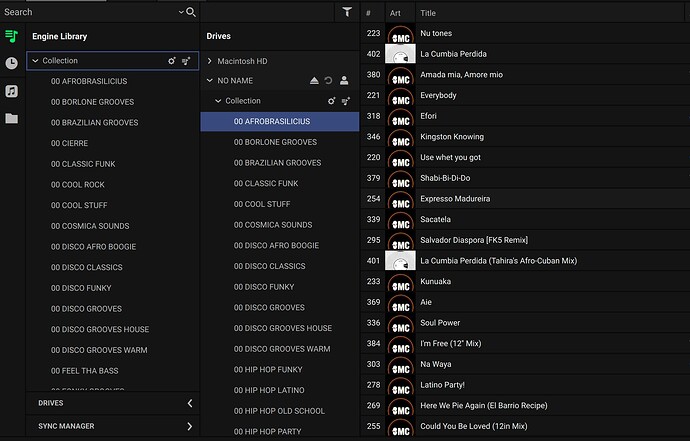
Task: Select track Kunuaka
Action: point(435,281)
